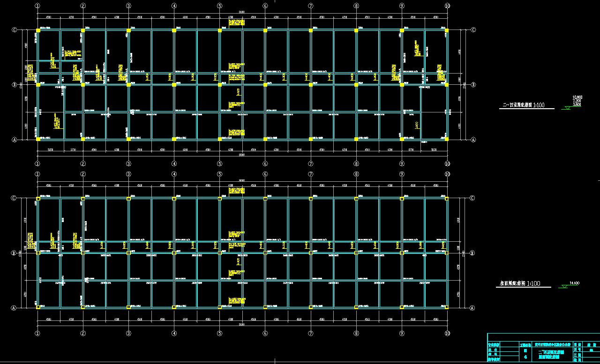Viewport: 600px width, 364px height.
Task: Select axis bubble 5 below the upper plan
Action: (219, 163)
